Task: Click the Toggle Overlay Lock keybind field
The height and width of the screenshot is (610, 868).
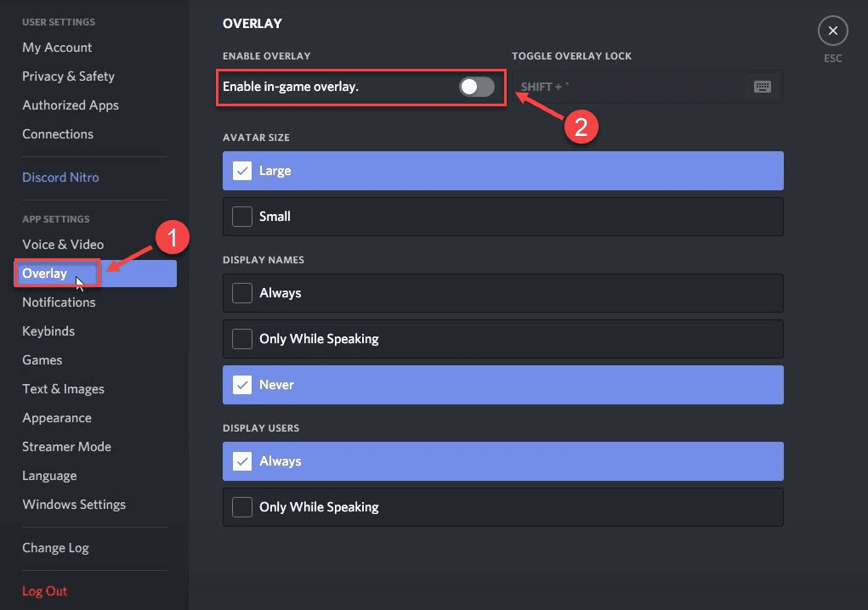Action: pos(629,87)
